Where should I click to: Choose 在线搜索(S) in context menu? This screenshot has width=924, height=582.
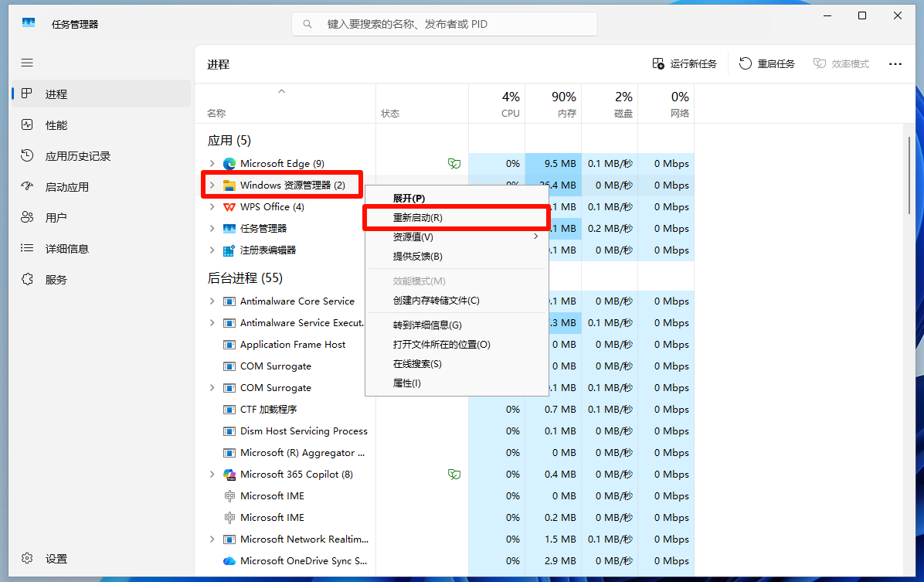tap(457, 364)
